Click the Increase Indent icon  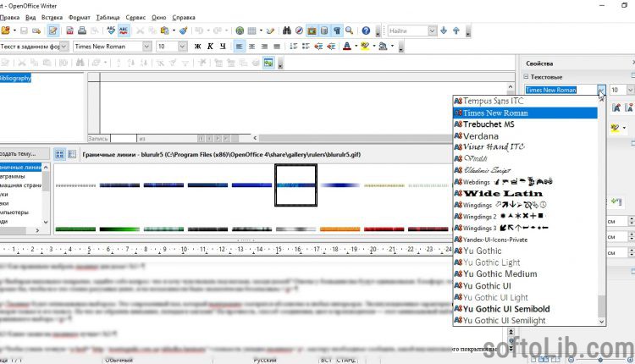(x=331, y=47)
